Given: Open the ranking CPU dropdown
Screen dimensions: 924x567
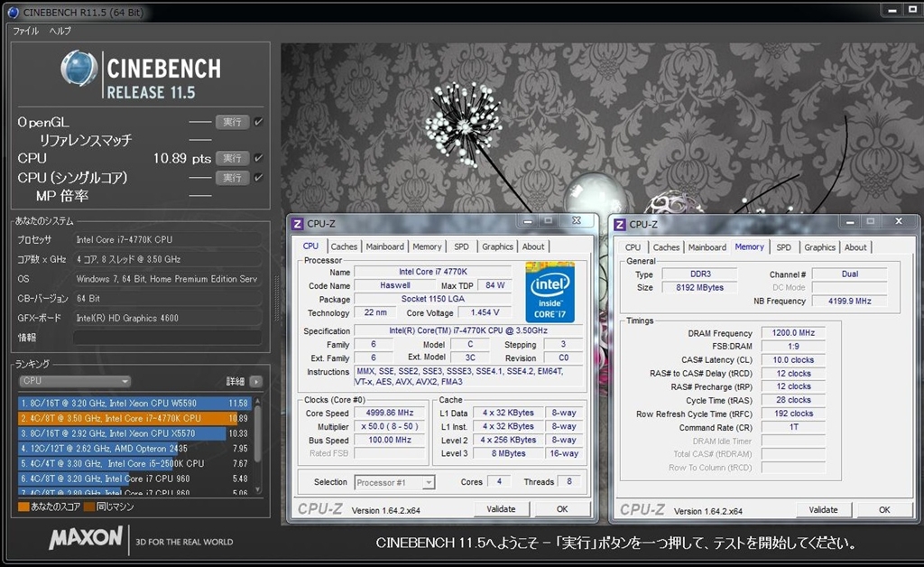Looking at the screenshot, I should (x=75, y=382).
